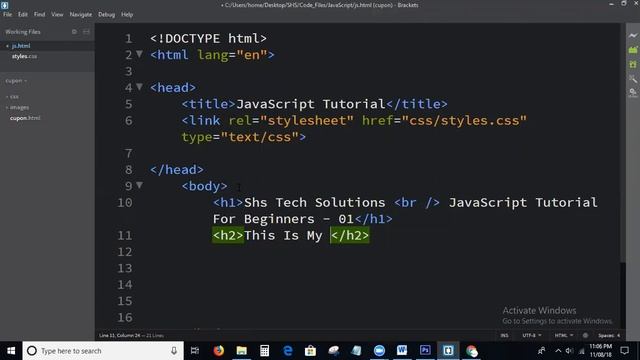Viewport: 640px width, 360px height.
Task: Click the "css/styles.css" href value on line 6
Action: coord(464,120)
